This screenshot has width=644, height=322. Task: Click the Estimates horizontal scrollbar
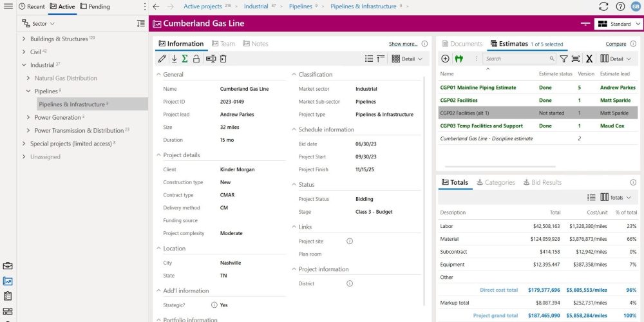point(500,167)
